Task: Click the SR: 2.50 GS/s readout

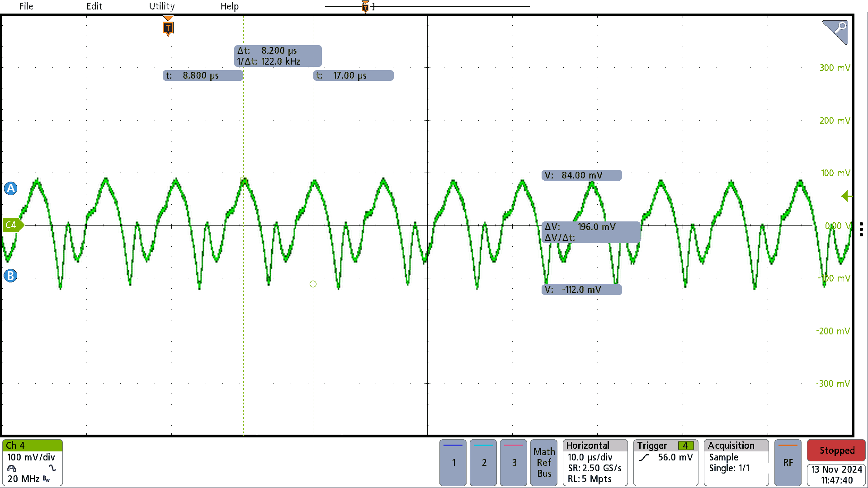Action: [594, 468]
